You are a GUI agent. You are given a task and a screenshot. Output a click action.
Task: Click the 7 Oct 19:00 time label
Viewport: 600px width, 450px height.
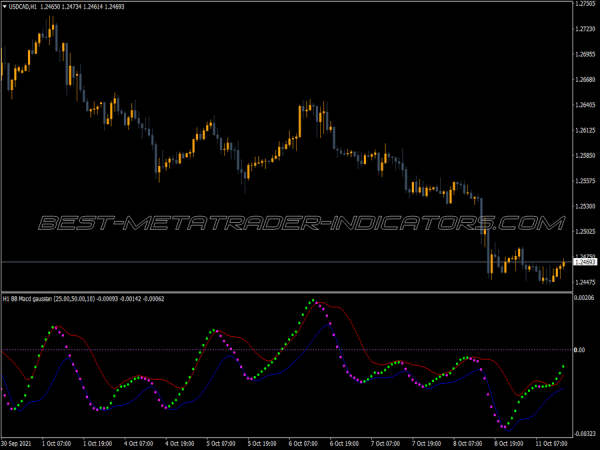426,444
